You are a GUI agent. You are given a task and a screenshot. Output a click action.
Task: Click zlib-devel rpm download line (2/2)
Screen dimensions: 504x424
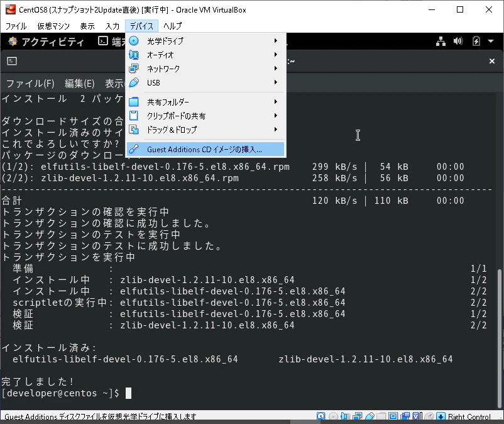pos(233,178)
